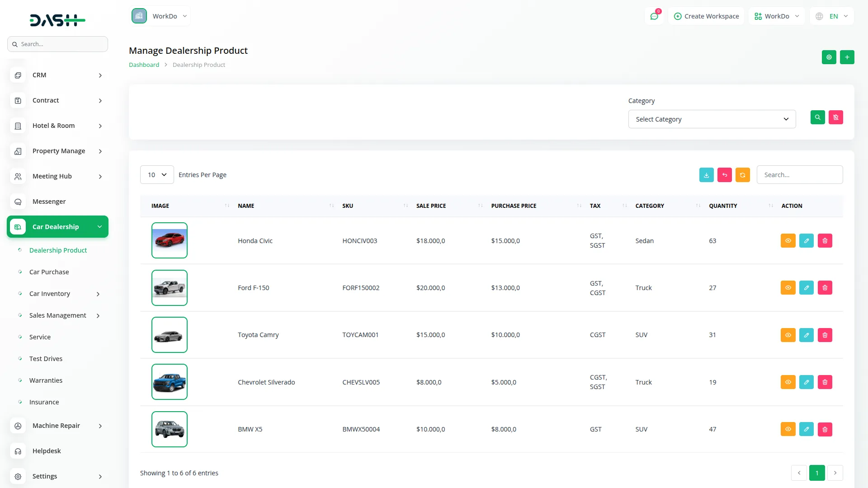
Task: Click the green settings icon beside add button
Action: pos(829,57)
